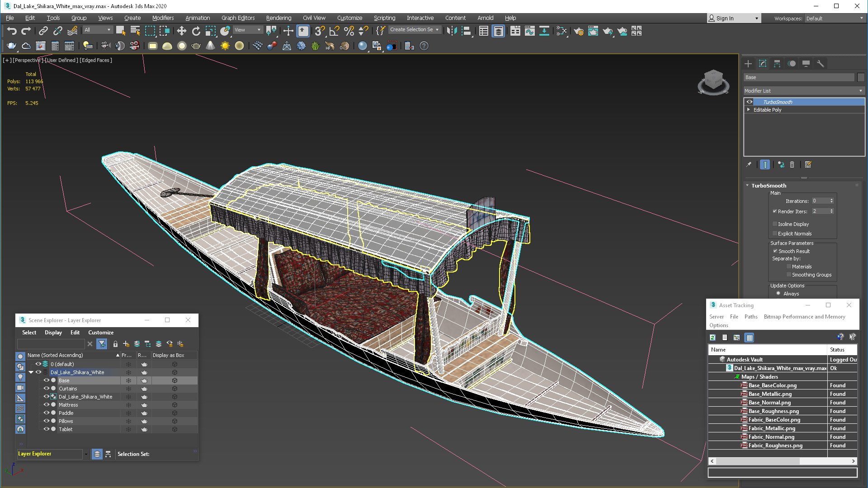Click the Sign In button
This screenshot has width=868, height=488.
coord(725,18)
